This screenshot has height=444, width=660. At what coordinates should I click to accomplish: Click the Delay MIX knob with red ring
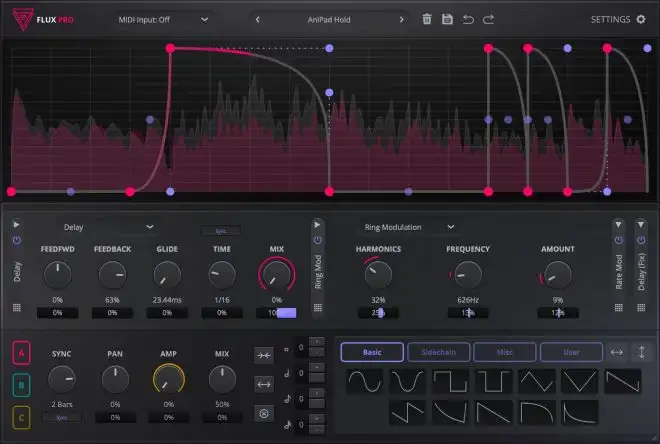[x=277, y=275]
